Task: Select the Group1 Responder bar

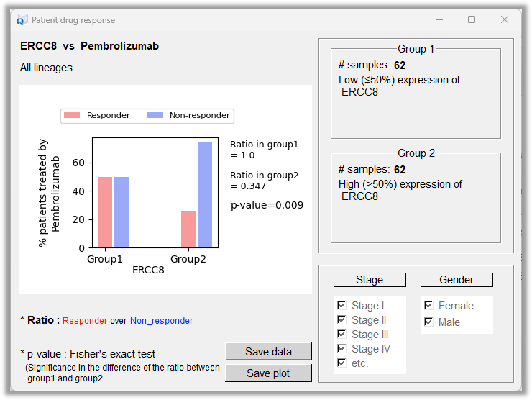Action: 105,212
